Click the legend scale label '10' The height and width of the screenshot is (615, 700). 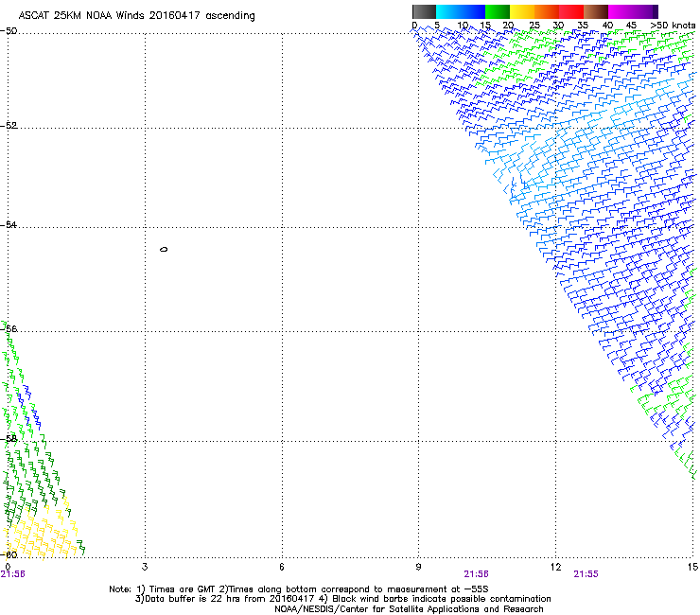[463, 26]
